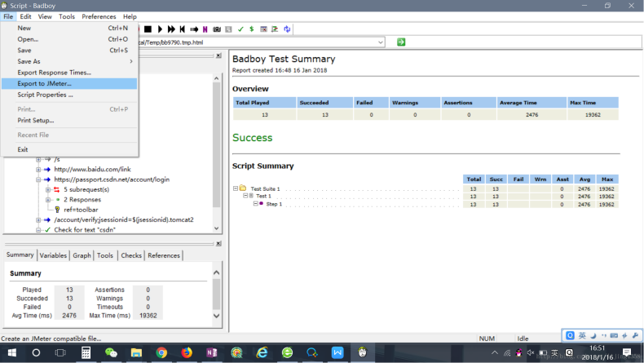Click the green Go arrow button

click(401, 42)
